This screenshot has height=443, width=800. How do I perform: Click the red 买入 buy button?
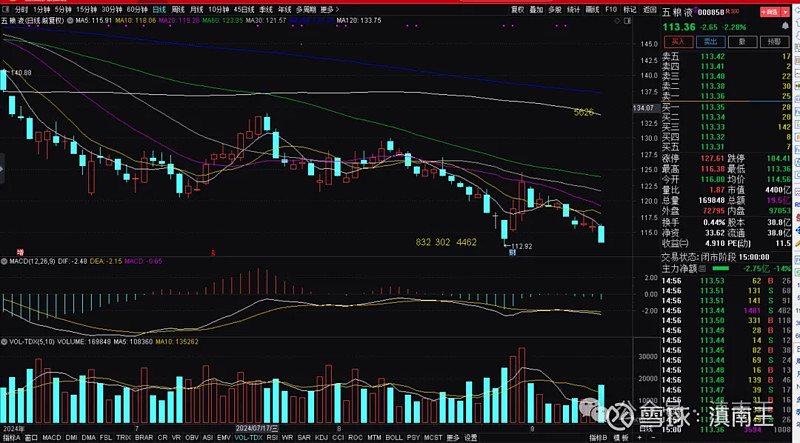click(x=678, y=42)
